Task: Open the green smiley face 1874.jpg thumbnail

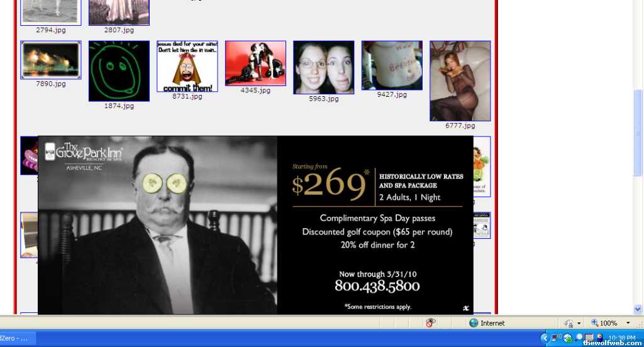Action: (119, 71)
